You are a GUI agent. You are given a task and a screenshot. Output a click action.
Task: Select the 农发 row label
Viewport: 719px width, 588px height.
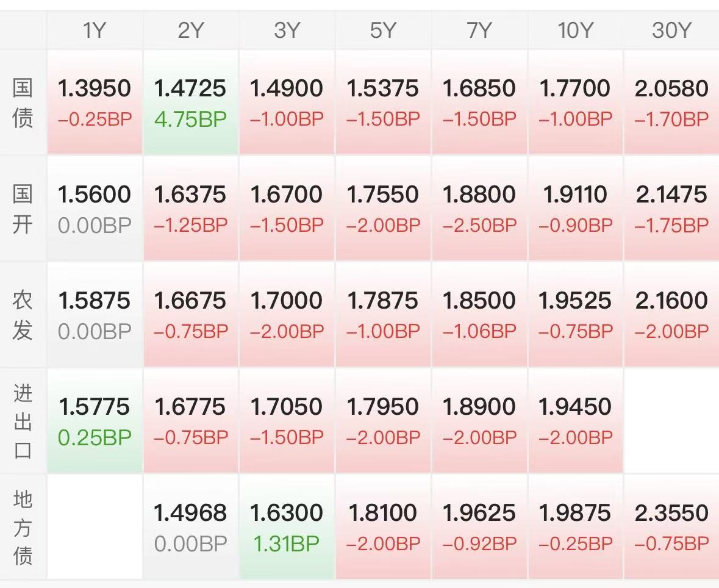(23, 315)
